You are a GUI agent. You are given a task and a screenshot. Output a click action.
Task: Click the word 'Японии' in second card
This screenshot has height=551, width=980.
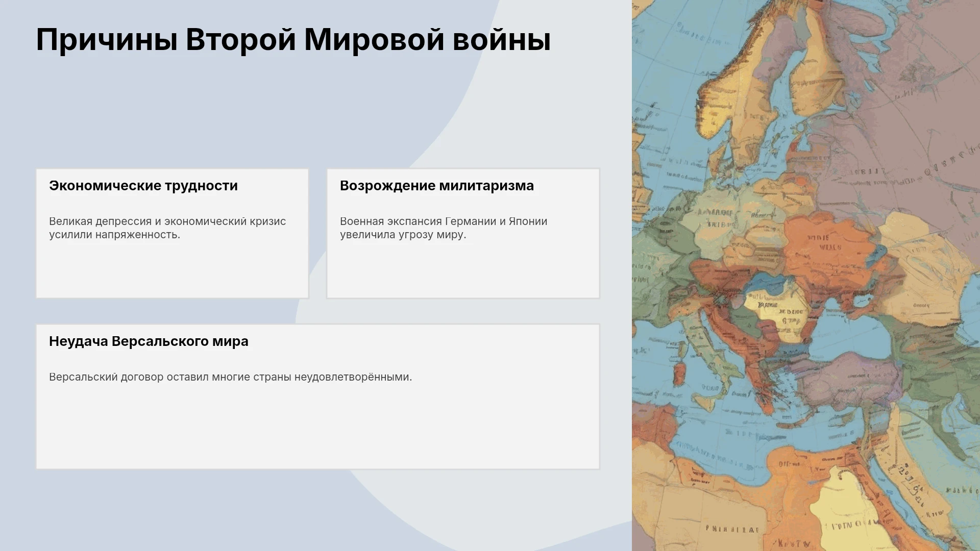pos(528,221)
